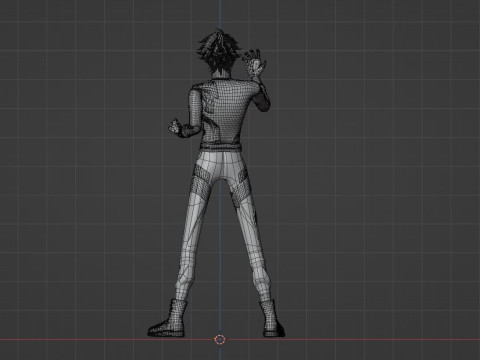Click the 3D cursor at the world origin

tap(220, 340)
